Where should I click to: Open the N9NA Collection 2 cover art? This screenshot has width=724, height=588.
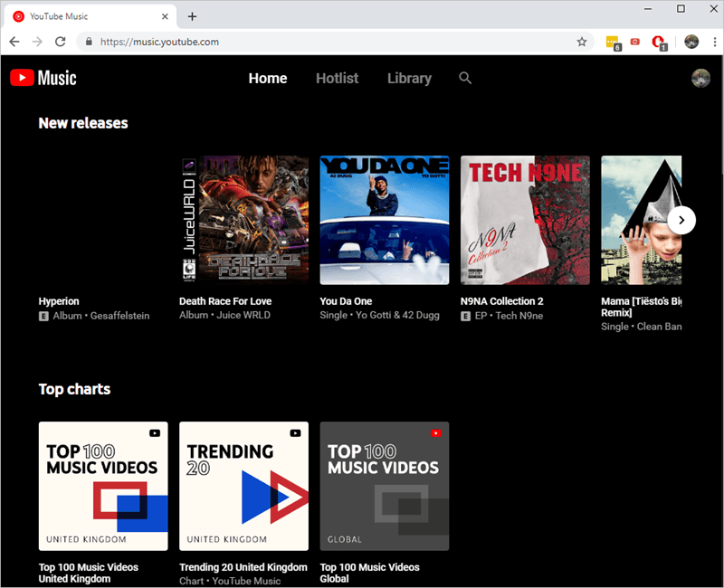click(525, 220)
